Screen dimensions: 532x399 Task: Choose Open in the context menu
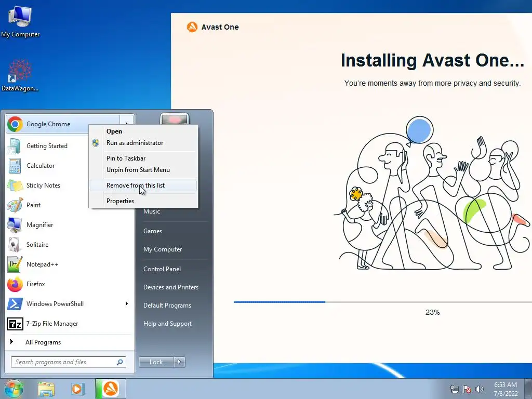coord(114,131)
